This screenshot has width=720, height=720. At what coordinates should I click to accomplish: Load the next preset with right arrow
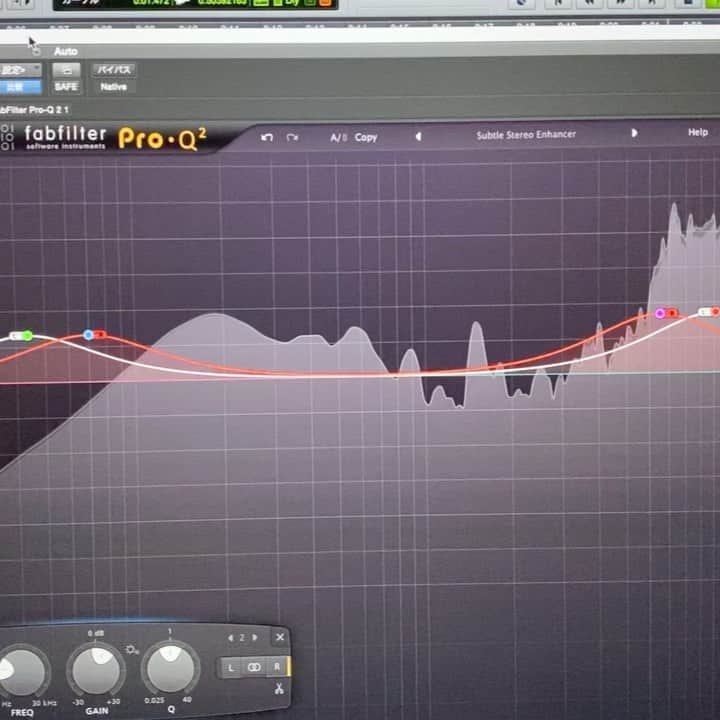pyautogui.click(x=634, y=133)
